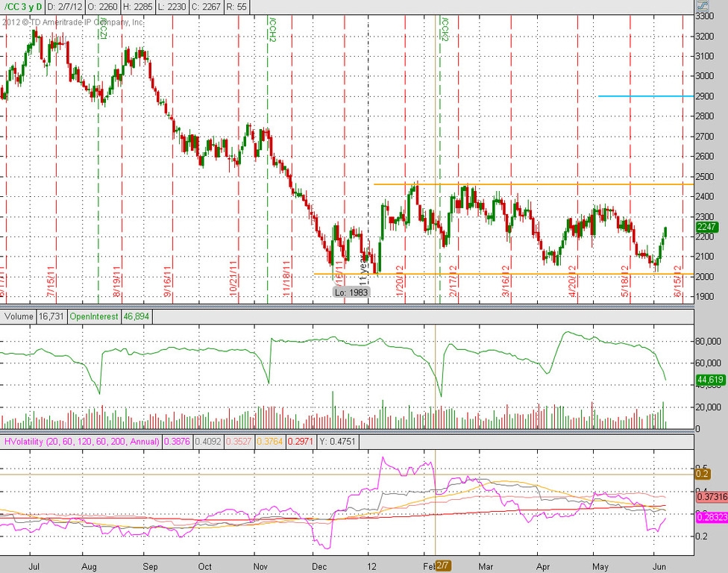The image size is (728, 573).
Task: Click the HVolatility study title label
Action: (82, 442)
